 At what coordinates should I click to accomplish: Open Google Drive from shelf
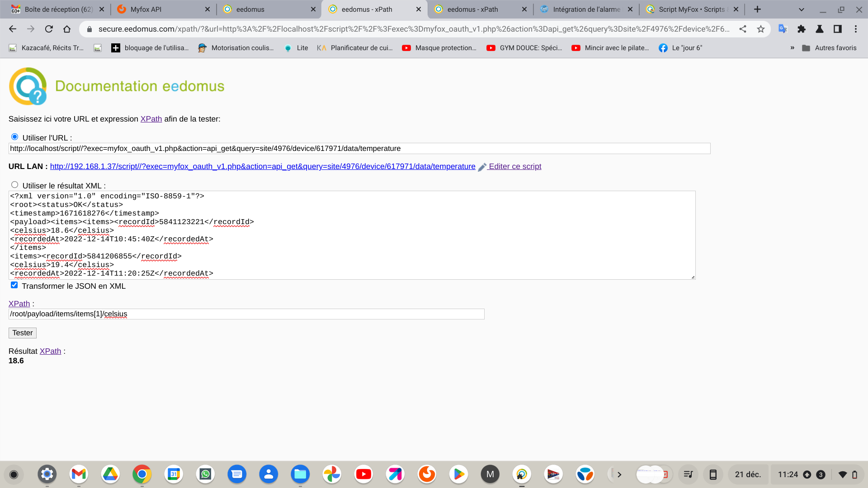(110, 474)
